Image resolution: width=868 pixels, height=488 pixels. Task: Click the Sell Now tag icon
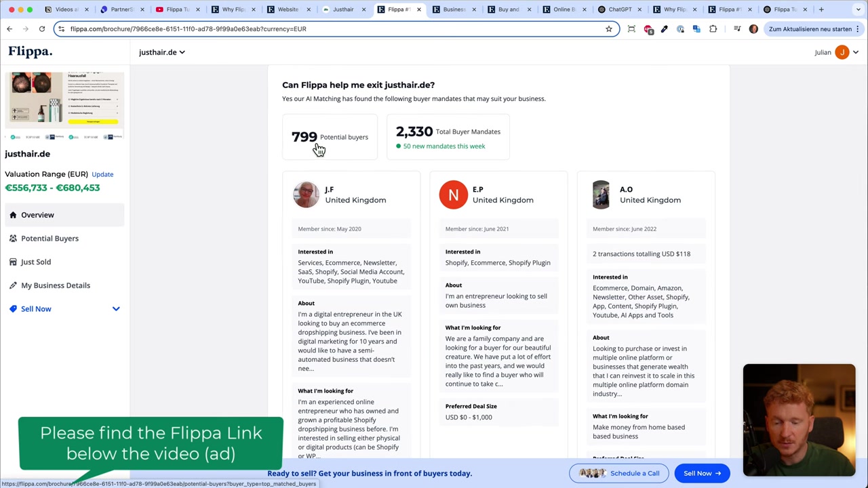point(13,309)
